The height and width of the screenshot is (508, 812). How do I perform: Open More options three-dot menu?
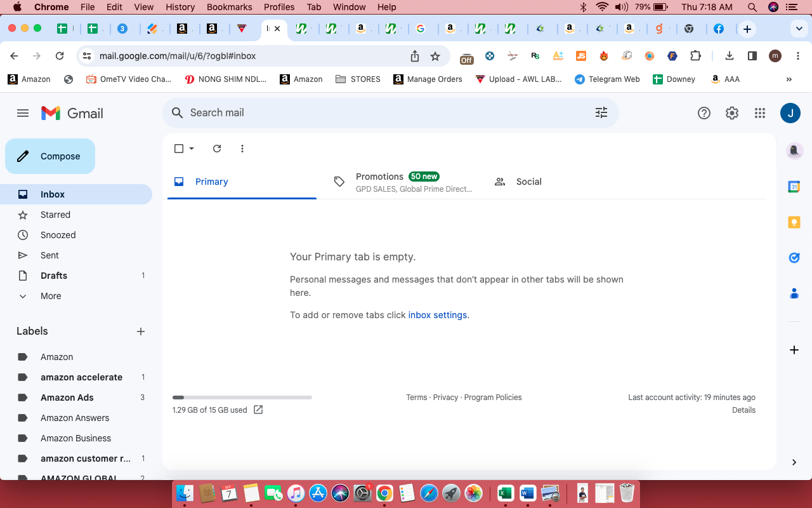[x=242, y=149]
